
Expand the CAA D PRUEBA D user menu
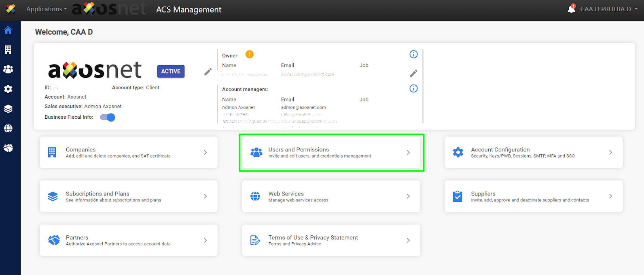pyautogui.click(x=608, y=9)
